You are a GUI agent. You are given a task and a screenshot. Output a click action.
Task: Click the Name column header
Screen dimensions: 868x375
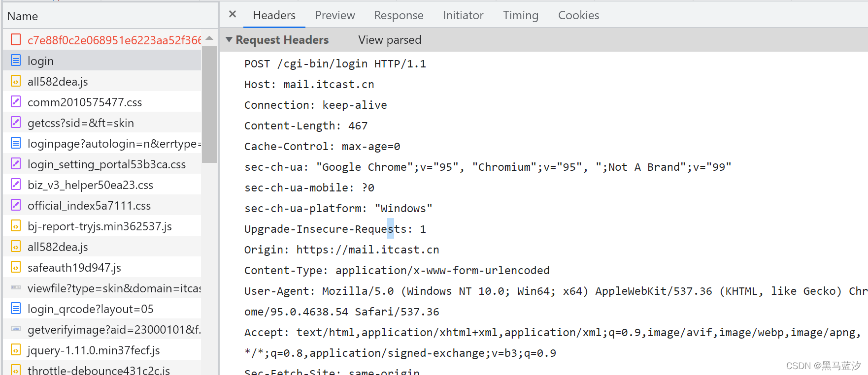[x=23, y=16]
